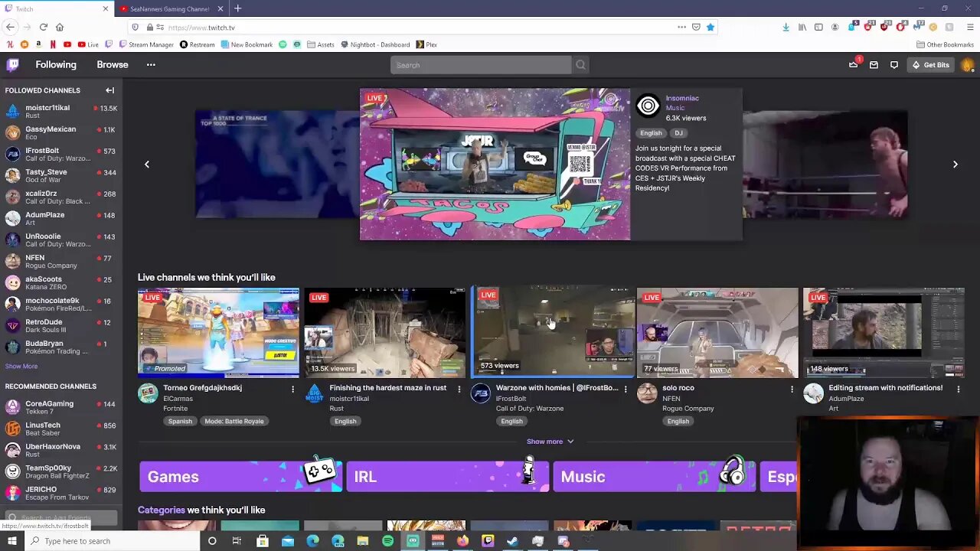980x551 pixels.
Task: Open the browser downloads arrow
Action: [x=786, y=28]
